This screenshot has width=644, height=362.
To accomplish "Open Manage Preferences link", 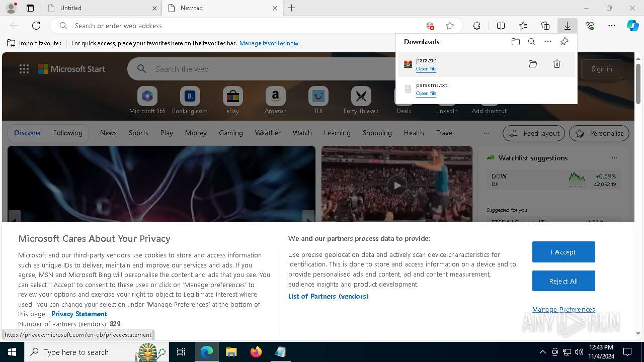I will 563,309.
